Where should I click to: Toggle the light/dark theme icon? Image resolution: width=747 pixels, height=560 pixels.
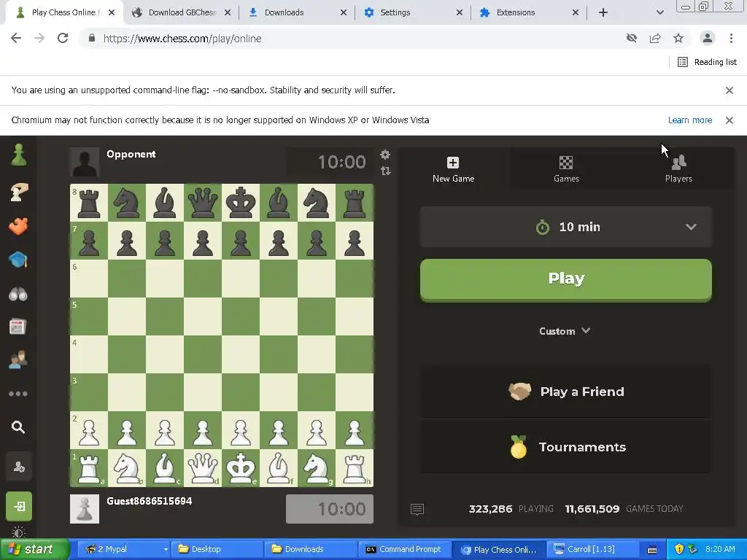click(x=18, y=532)
